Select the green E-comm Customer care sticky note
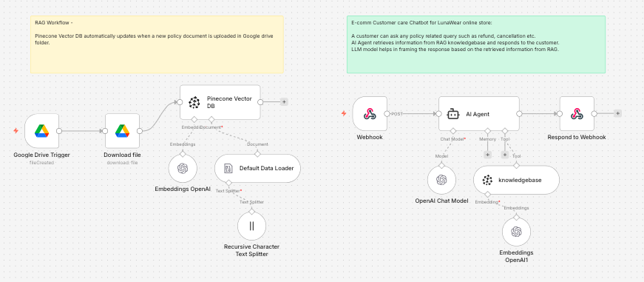644x282 pixels. tap(476, 45)
